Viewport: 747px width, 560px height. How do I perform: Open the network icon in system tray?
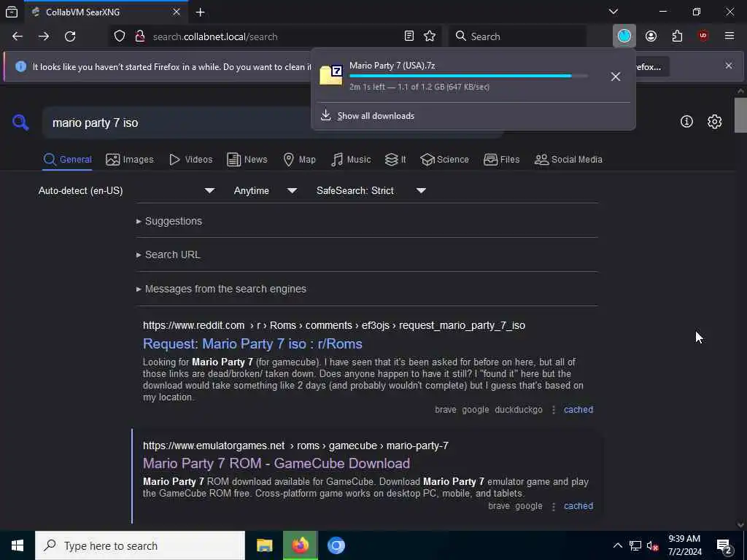635,545
